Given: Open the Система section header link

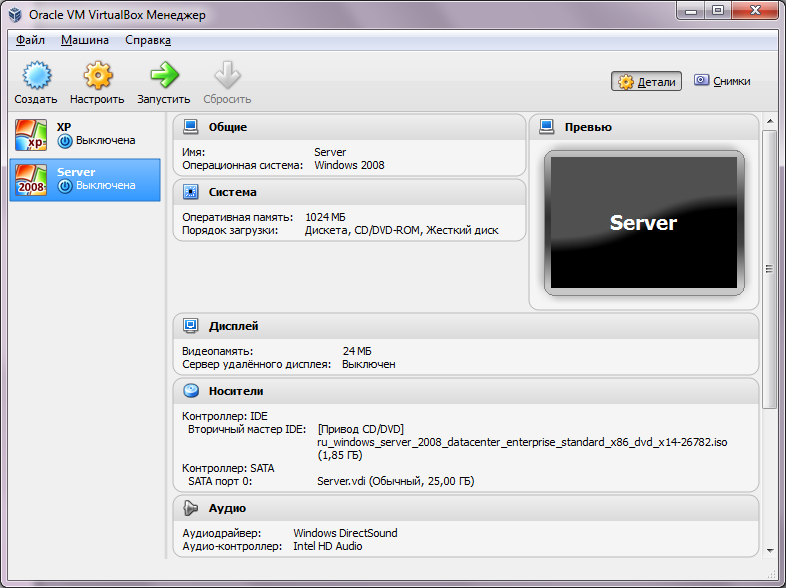Looking at the screenshot, I should tap(233, 192).
